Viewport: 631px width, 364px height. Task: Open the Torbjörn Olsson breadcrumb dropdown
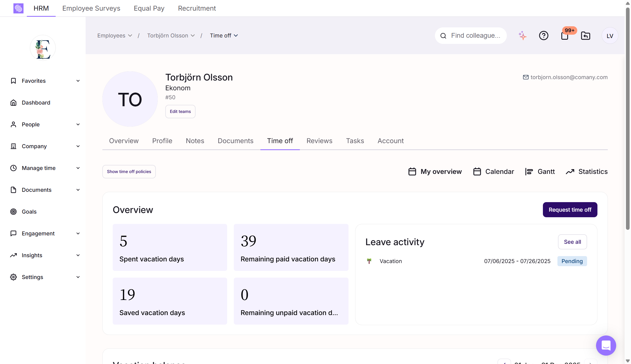171,36
